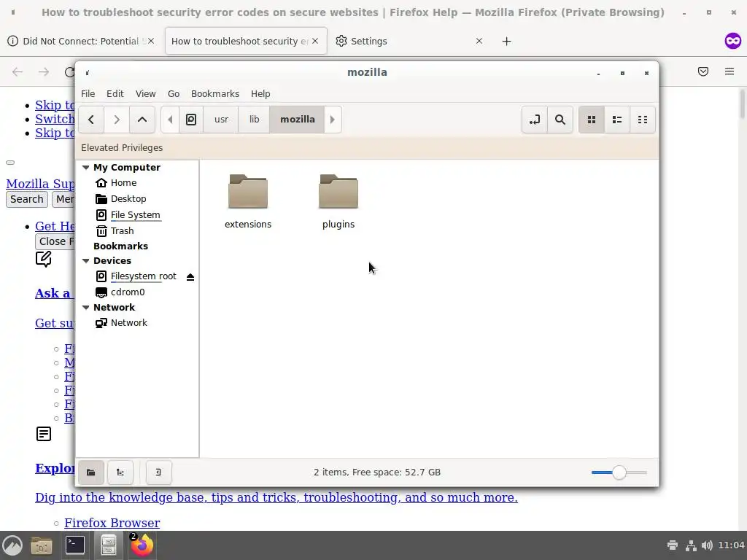Click the filesystem root path icon
The height and width of the screenshot is (560, 747).
[x=191, y=120]
